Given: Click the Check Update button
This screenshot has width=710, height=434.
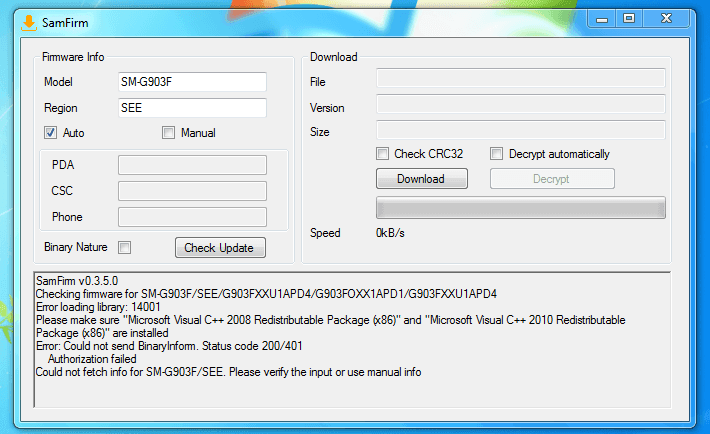Looking at the screenshot, I should (x=221, y=248).
